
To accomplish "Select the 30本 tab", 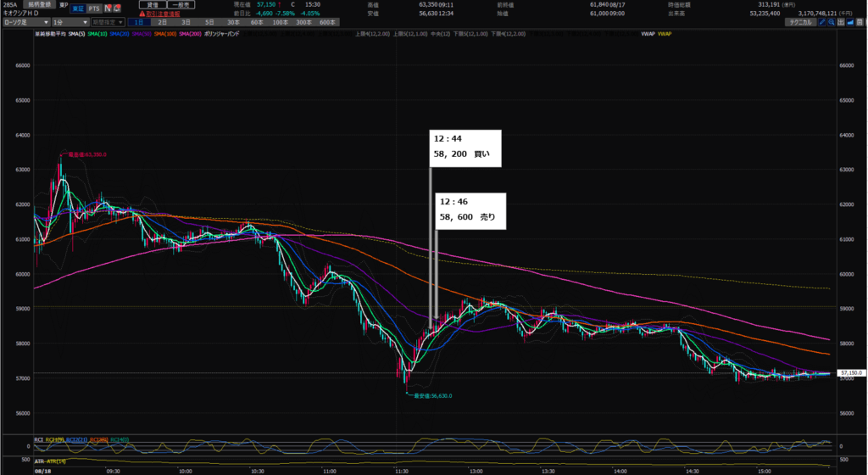I will tap(234, 22).
